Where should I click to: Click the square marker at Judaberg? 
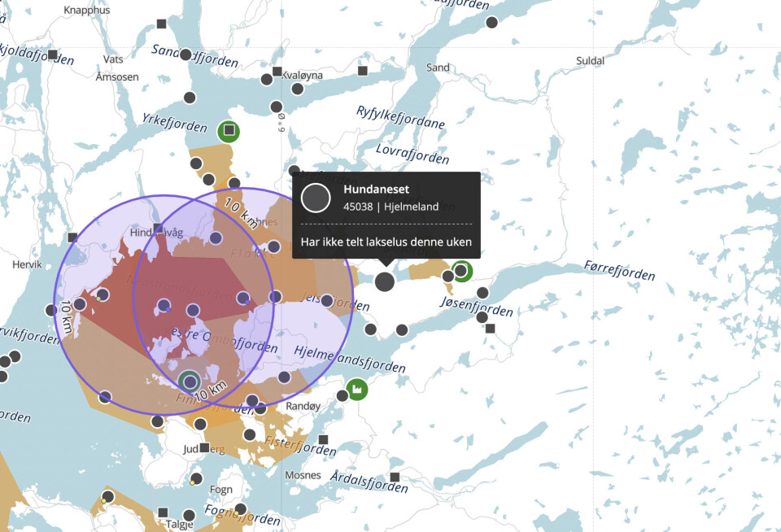coord(204,447)
